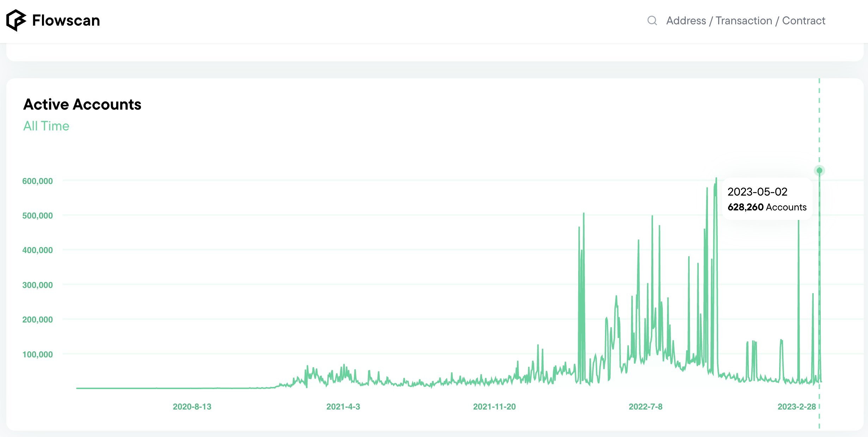Click the 200,000 y-axis label
The height and width of the screenshot is (437, 868).
click(37, 319)
